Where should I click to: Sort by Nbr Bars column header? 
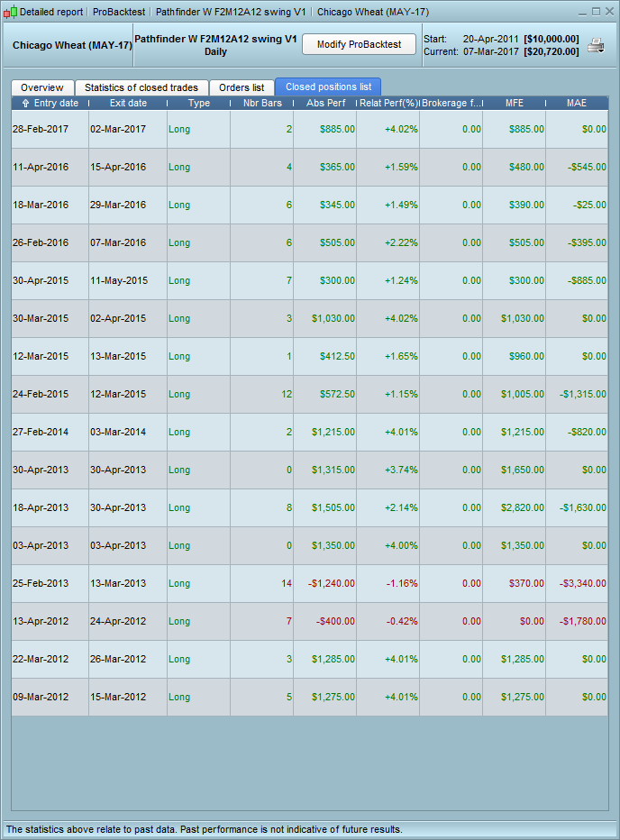click(x=262, y=104)
